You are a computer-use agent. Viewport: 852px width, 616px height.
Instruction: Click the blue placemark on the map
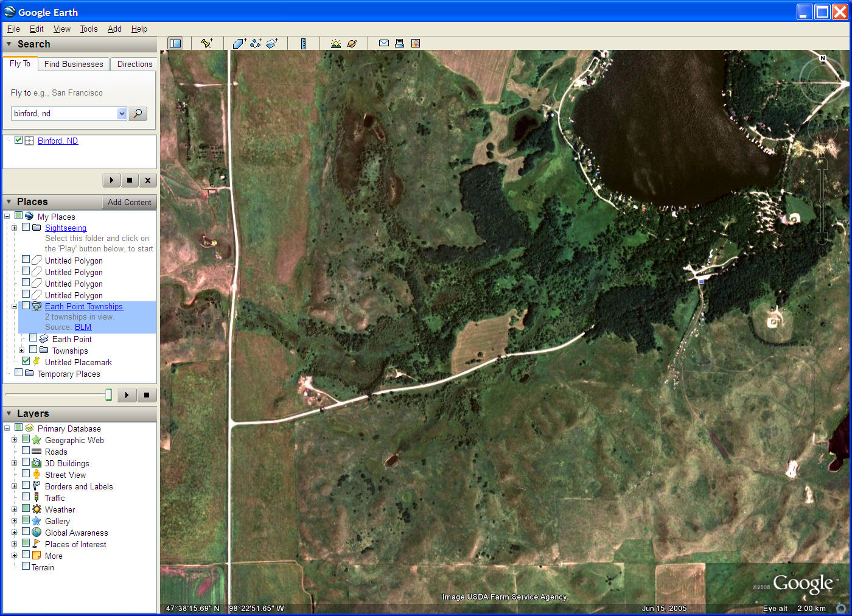[701, 281]
